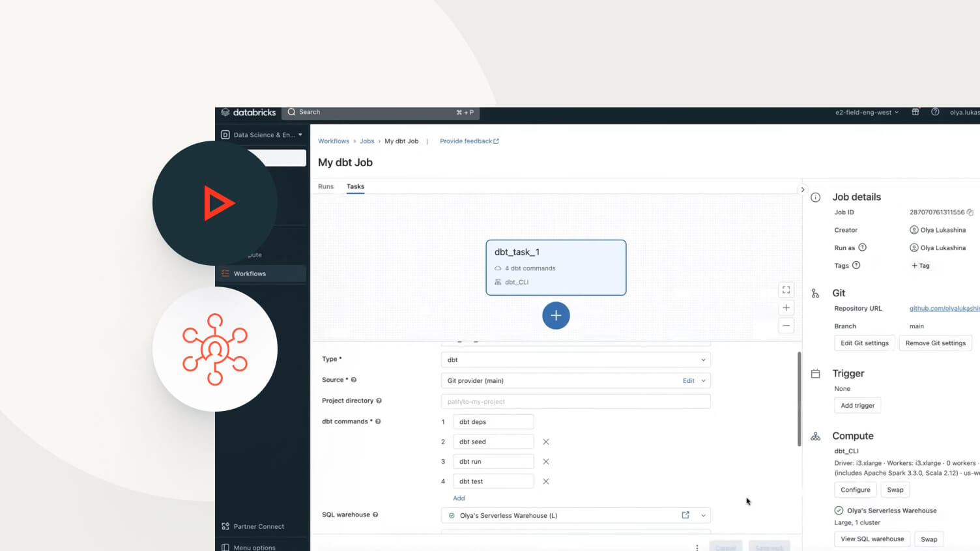Screen dimensions: 980x551
Task: Copy the Job ID with copy icon
Action: tap(970, 212)
